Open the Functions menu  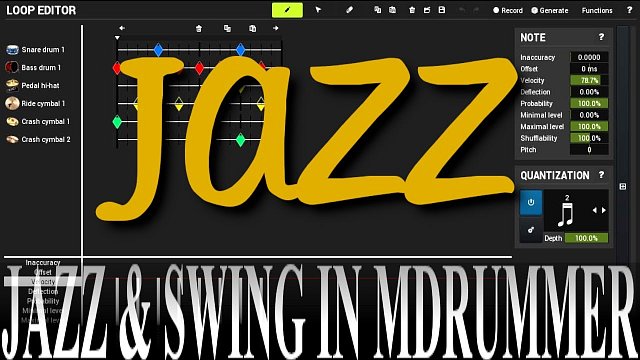[597, 11]
